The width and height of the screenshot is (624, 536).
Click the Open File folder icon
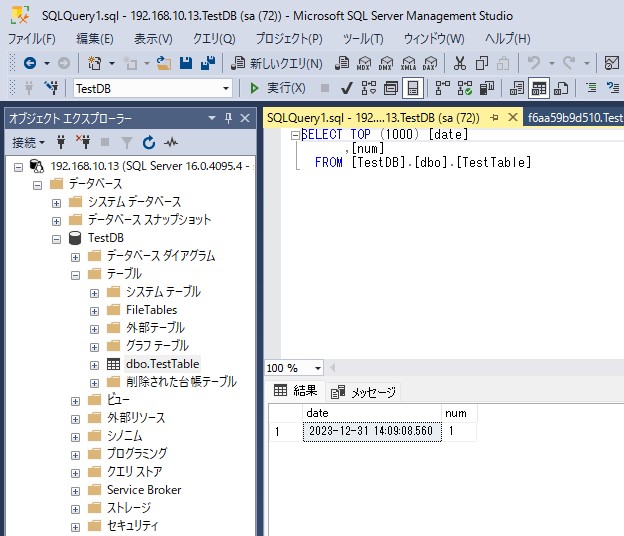[164, 63]
